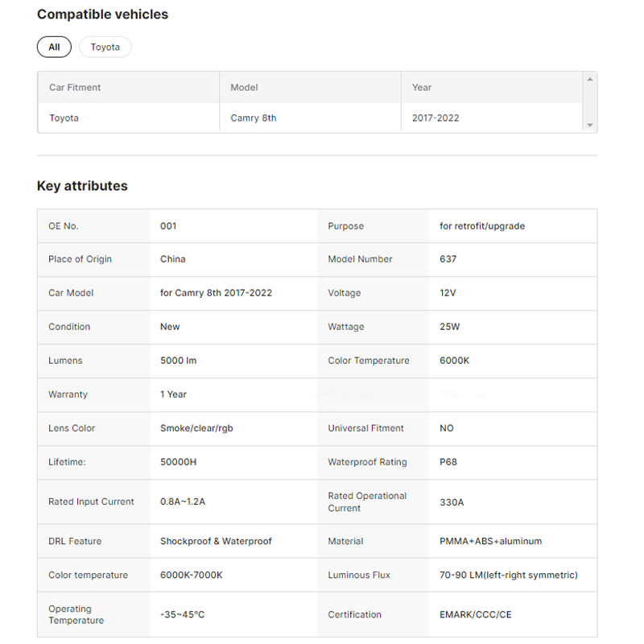Click the 'for retrofit/upgrade' purpose value
644x644 pixels.
point(482,226)
